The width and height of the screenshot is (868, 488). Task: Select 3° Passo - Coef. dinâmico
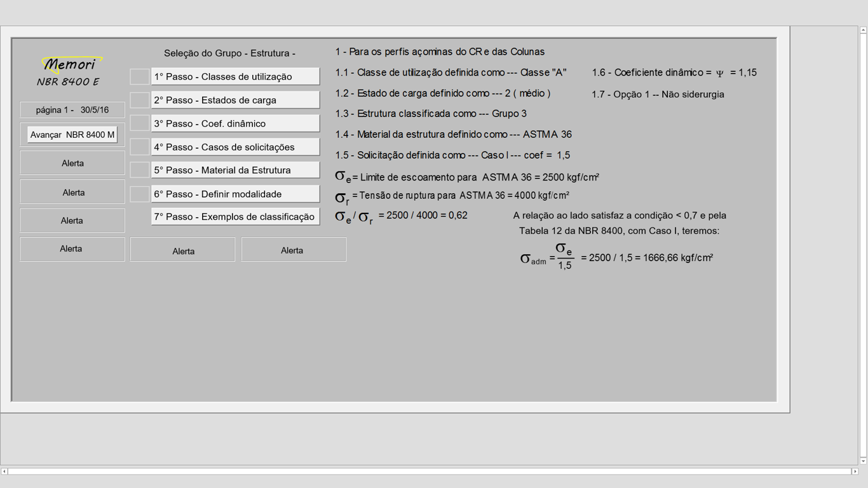coord(235,123)
